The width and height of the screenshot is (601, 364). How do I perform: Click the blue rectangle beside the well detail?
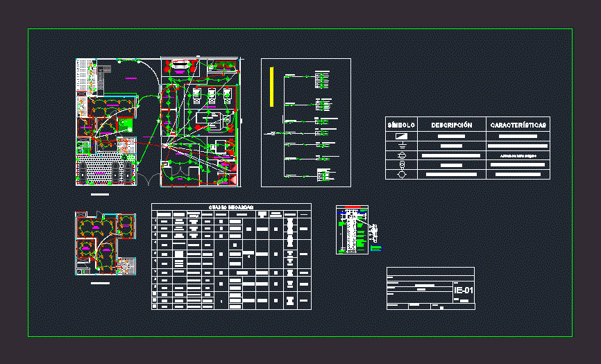point(376,248)
